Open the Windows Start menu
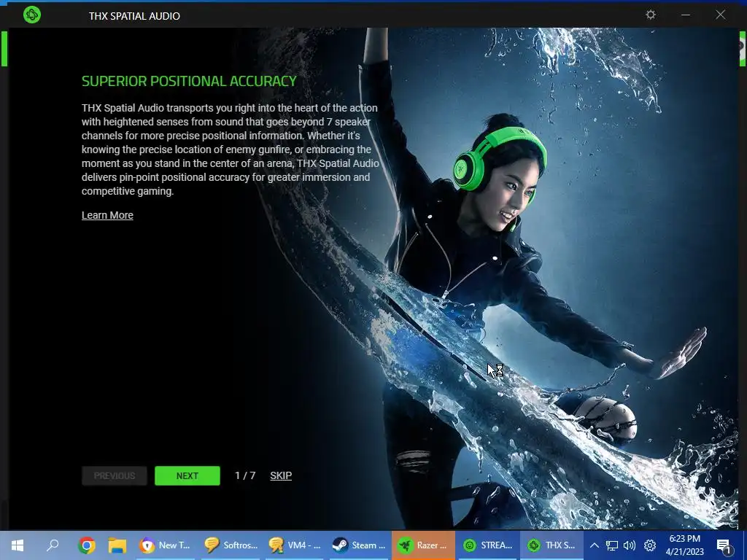Image resolution: width=747 pixels, height=560 pixels. (x=18, y=545)
